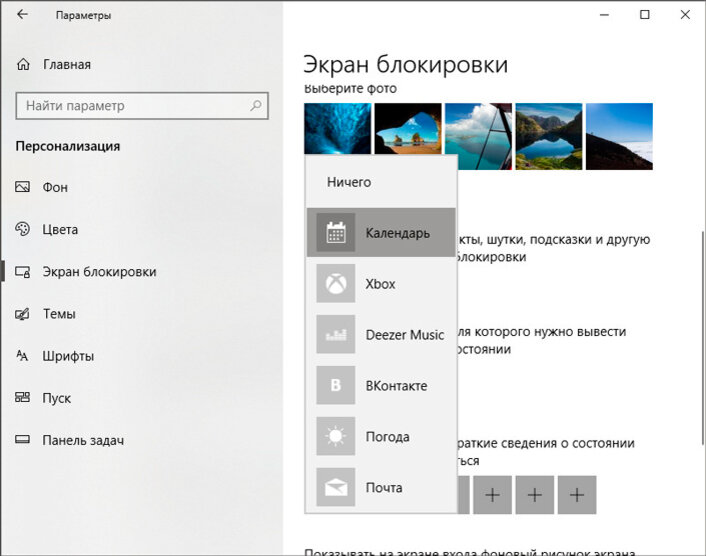706x556 pixels.
Task: Open the Панель задач taskbar settings
Action: tap(83, 440)
